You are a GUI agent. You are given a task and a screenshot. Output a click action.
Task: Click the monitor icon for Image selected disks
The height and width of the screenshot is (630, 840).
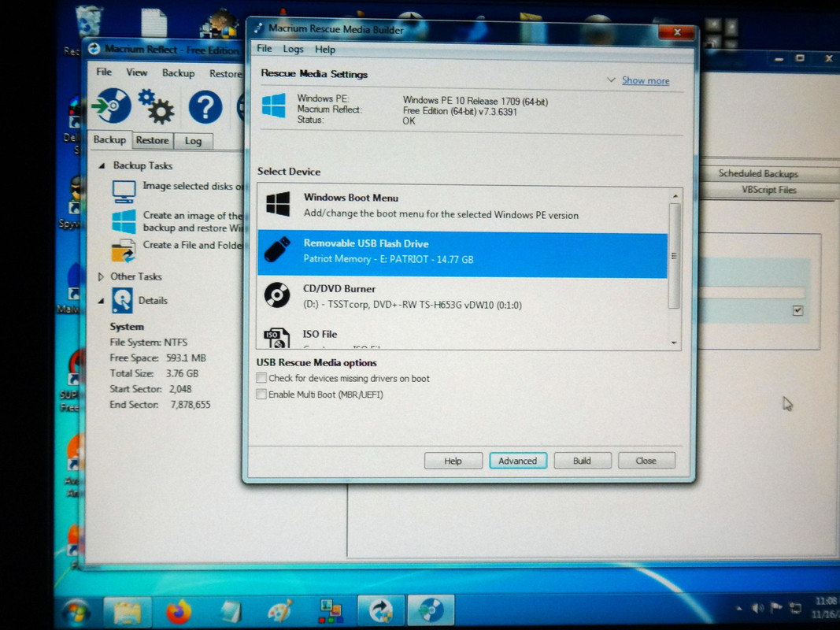[x=124, y=191]
